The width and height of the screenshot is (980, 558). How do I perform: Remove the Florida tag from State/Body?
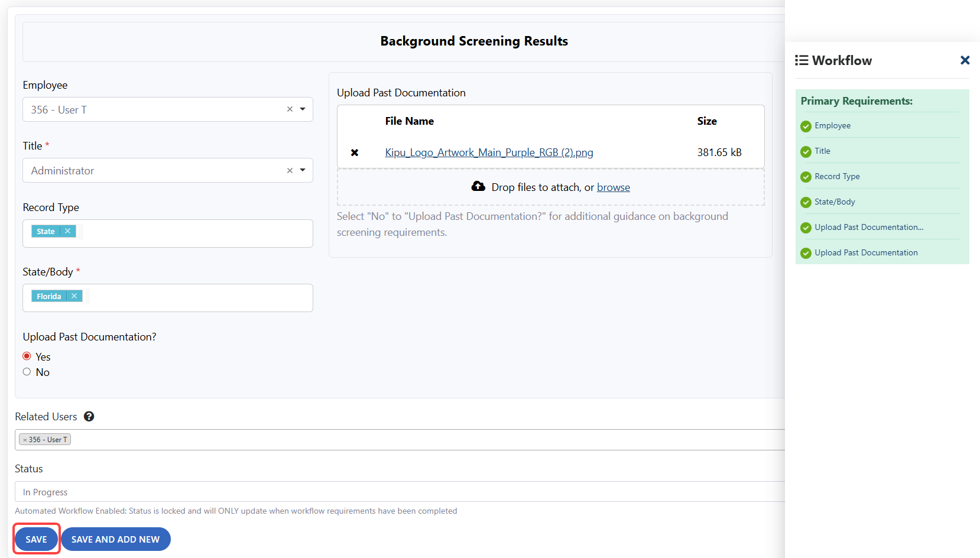pos(74,296)
